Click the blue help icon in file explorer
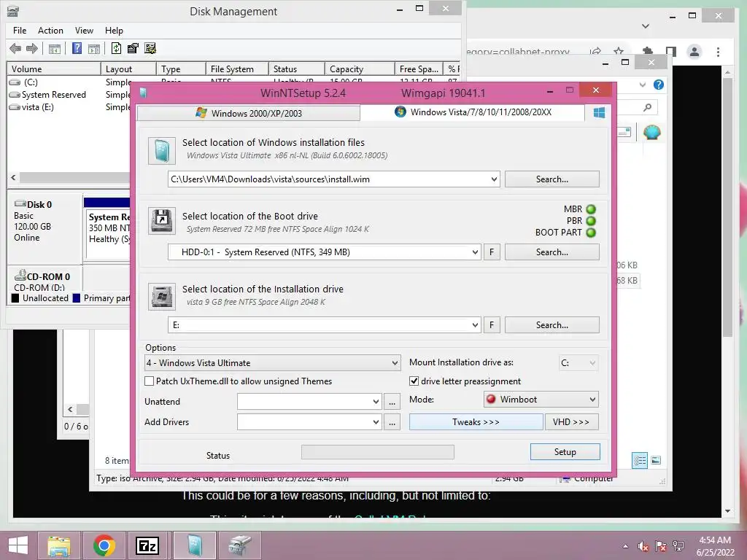 click(x=659, y=85)
